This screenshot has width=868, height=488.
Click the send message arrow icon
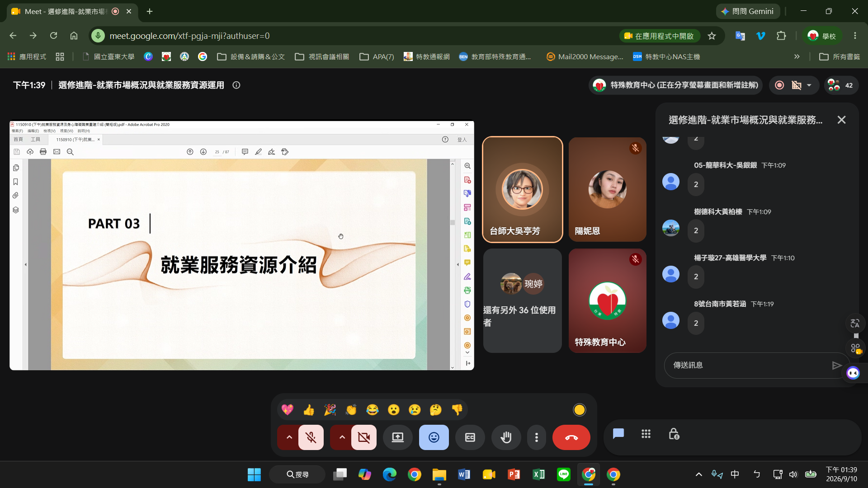pos(837,365)
